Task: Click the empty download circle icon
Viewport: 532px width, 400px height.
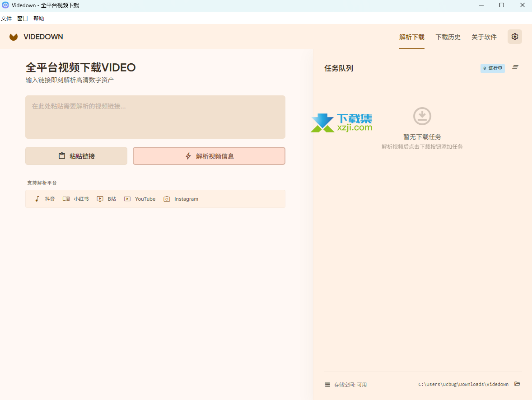Action: (x=422, y=116)
